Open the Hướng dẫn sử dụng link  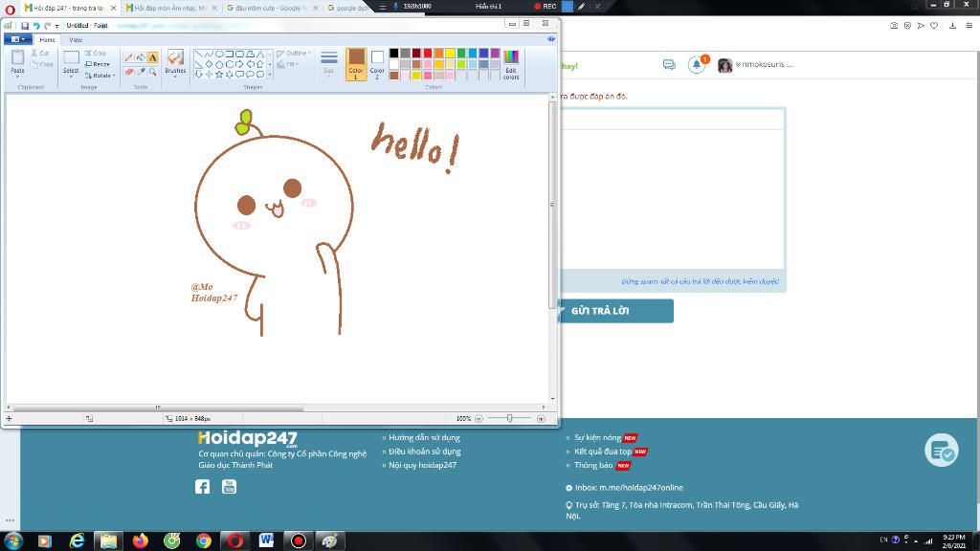pos(424,437)
